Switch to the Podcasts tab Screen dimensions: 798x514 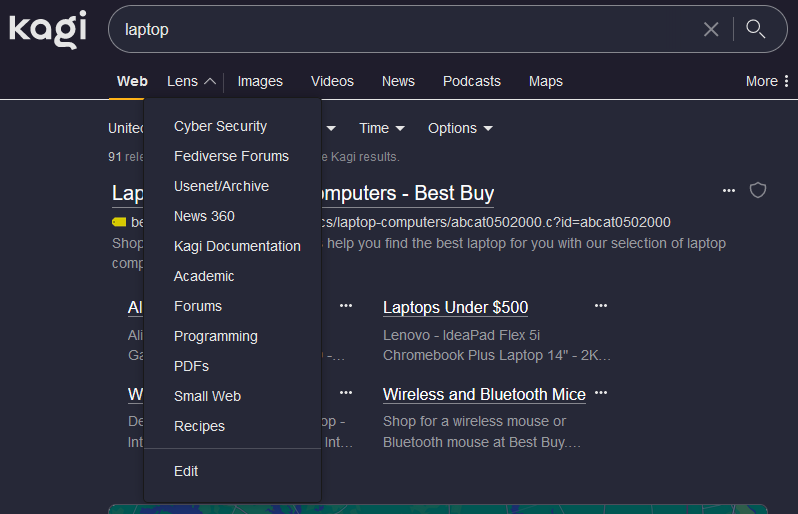tap(471, 81)
